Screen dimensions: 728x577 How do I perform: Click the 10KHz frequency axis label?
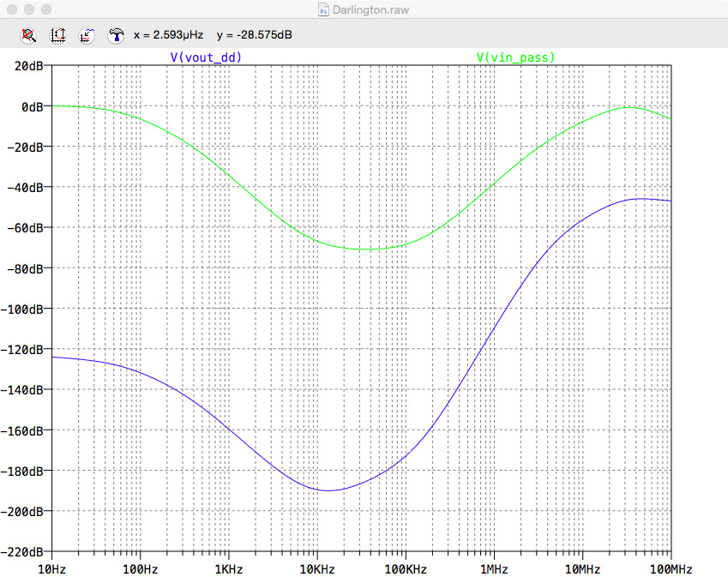tap(317, 569)
